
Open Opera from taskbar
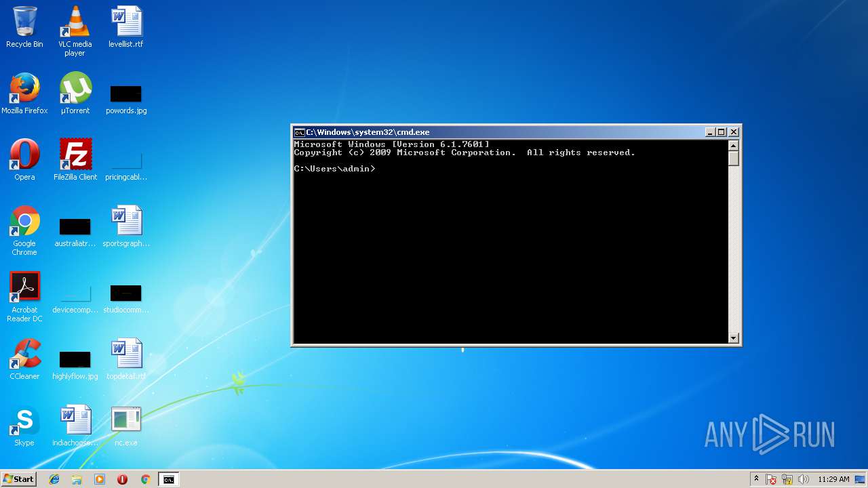[x=122, y=479]
